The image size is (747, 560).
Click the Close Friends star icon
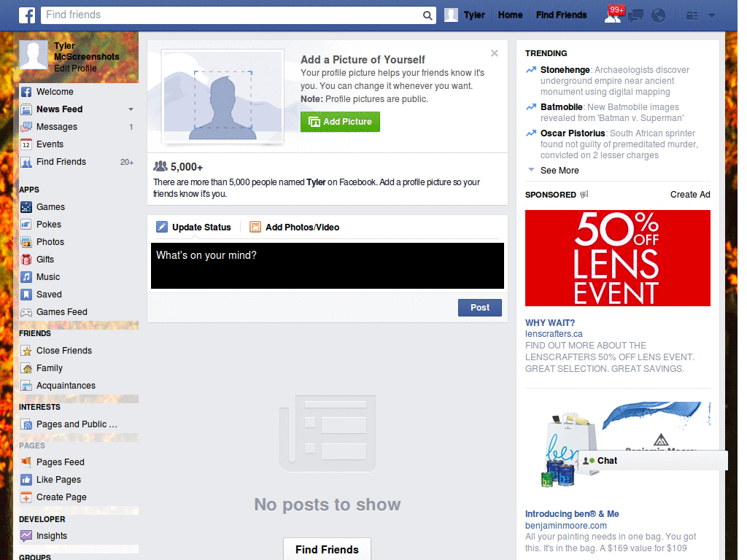(26, 351)
